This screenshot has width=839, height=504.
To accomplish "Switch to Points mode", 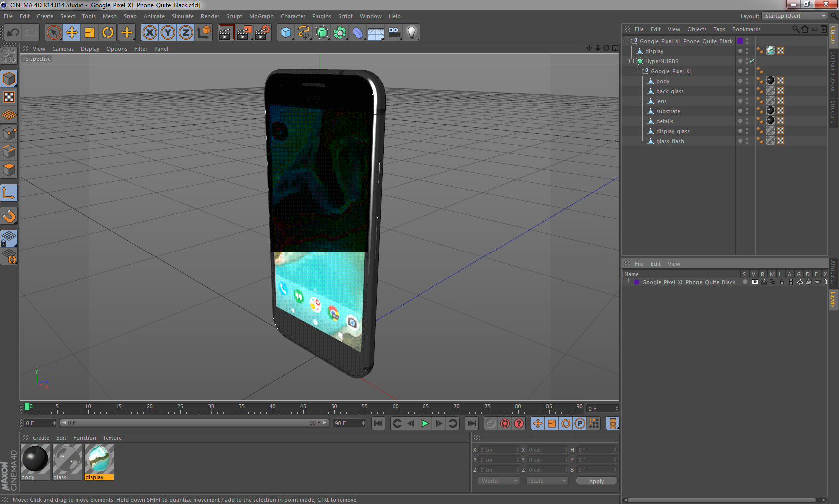I will pyautogui.click(x=9, y=134).
